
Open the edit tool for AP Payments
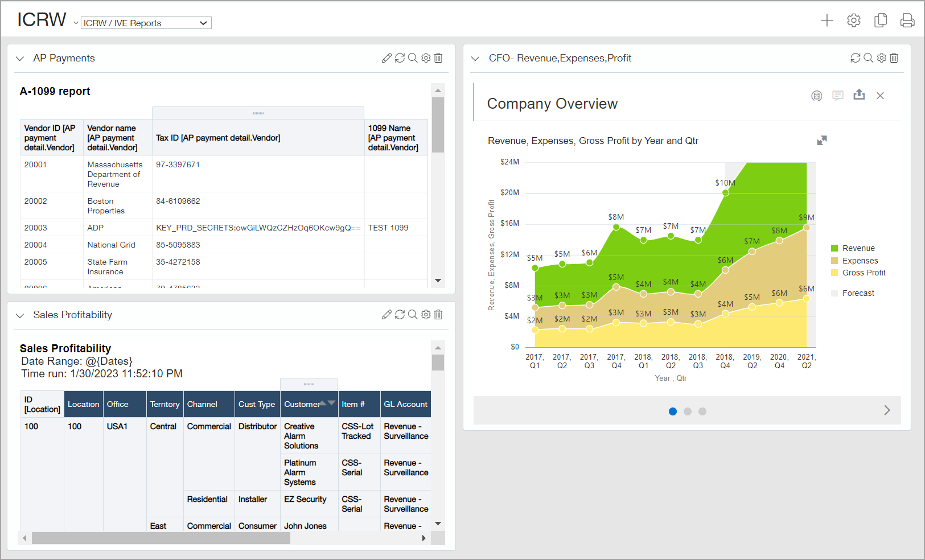(x=387, y=57)
